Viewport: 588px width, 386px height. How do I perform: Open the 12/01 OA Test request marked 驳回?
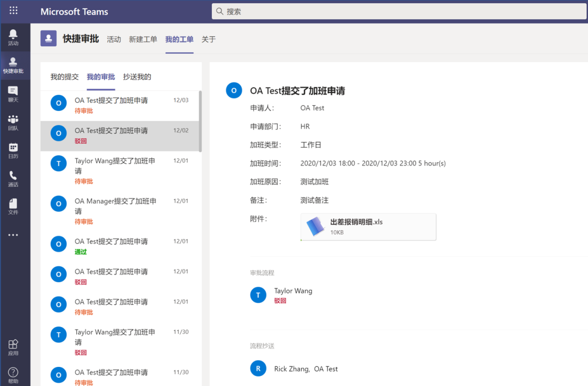[x=119, y=277]
